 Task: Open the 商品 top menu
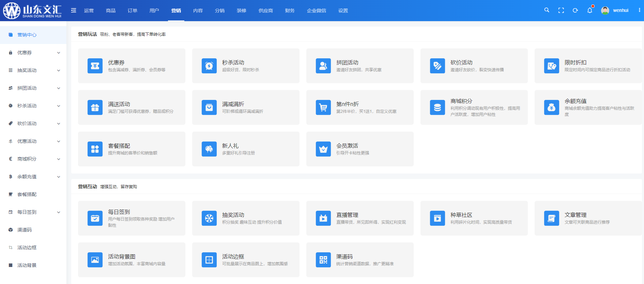pos(111,11)
